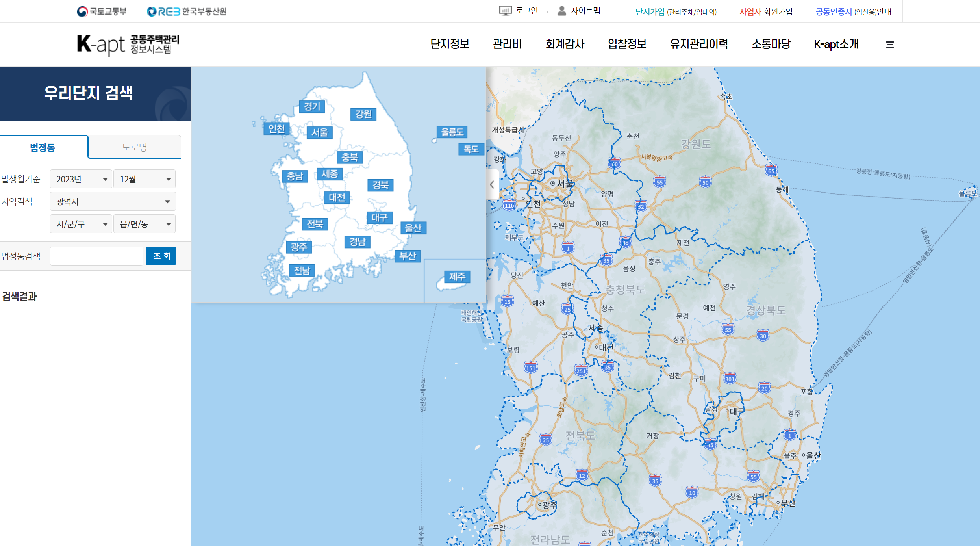
Task: Select 부산 region label on map
Action: (x=408, y=256)
